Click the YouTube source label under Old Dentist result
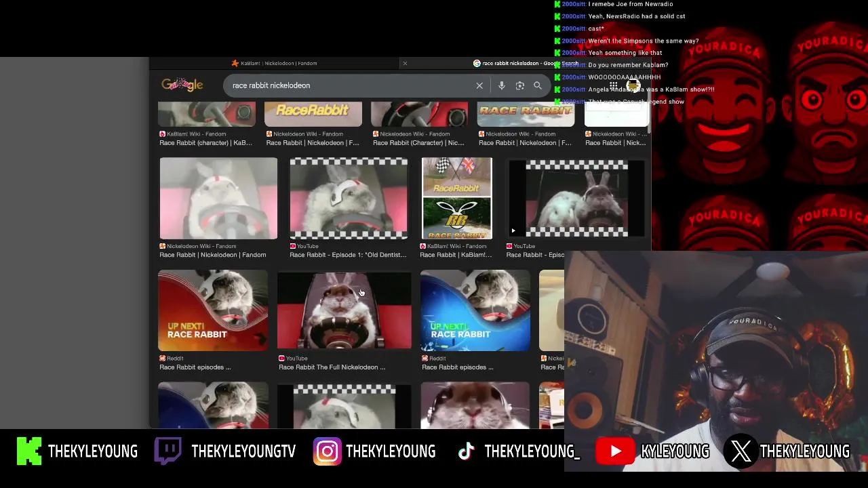 coord(304,246)
